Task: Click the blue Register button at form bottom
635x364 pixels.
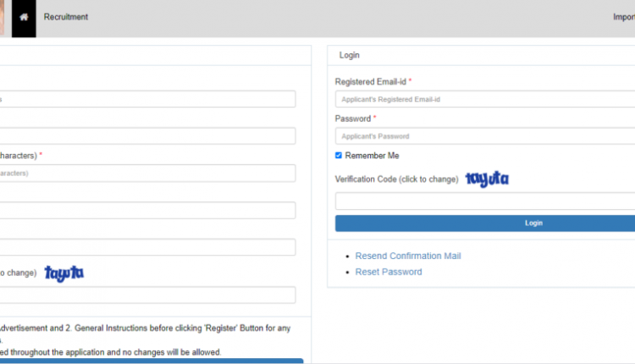Action: (x=151, y=361)
